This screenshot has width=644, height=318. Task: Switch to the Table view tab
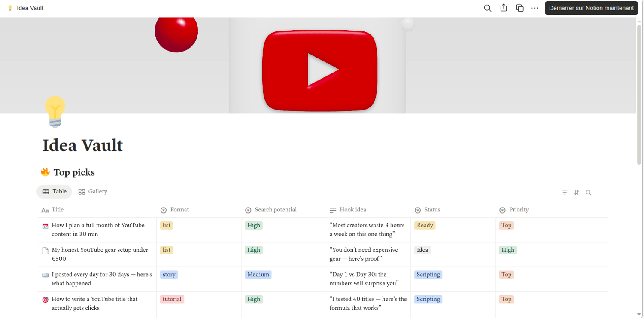point(54,192)
